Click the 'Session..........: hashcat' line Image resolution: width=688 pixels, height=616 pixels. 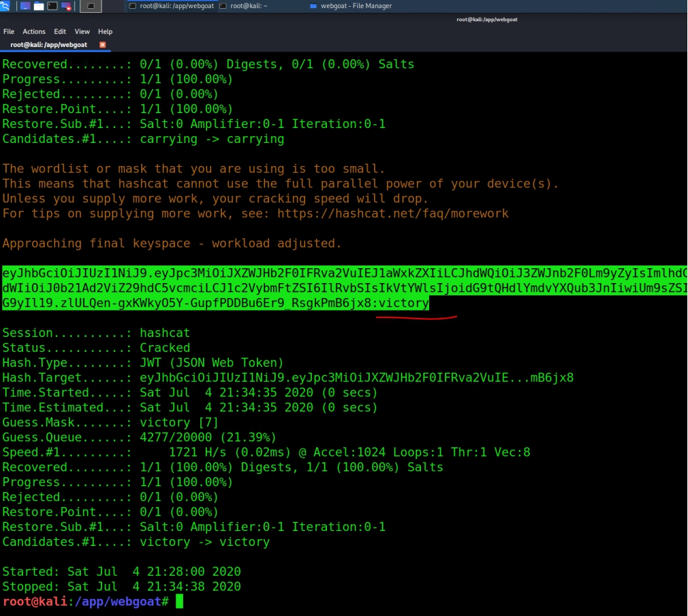point(96,333)
